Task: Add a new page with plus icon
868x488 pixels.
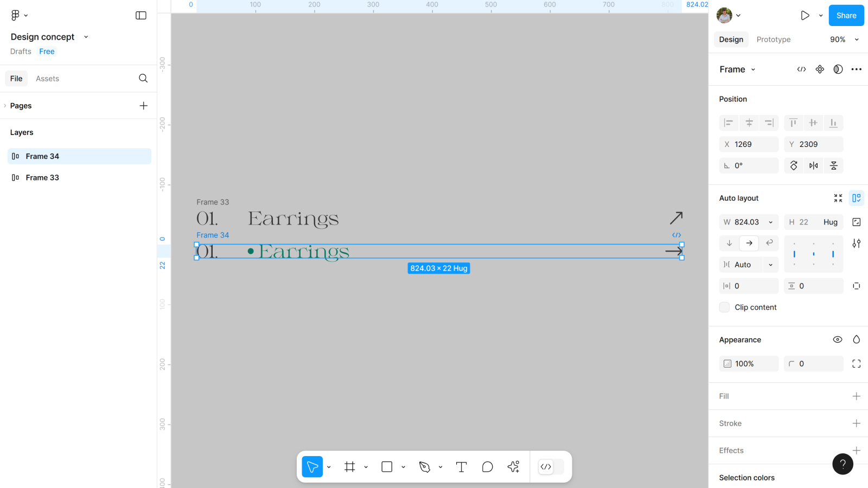Action: click(x=143, y=106)
